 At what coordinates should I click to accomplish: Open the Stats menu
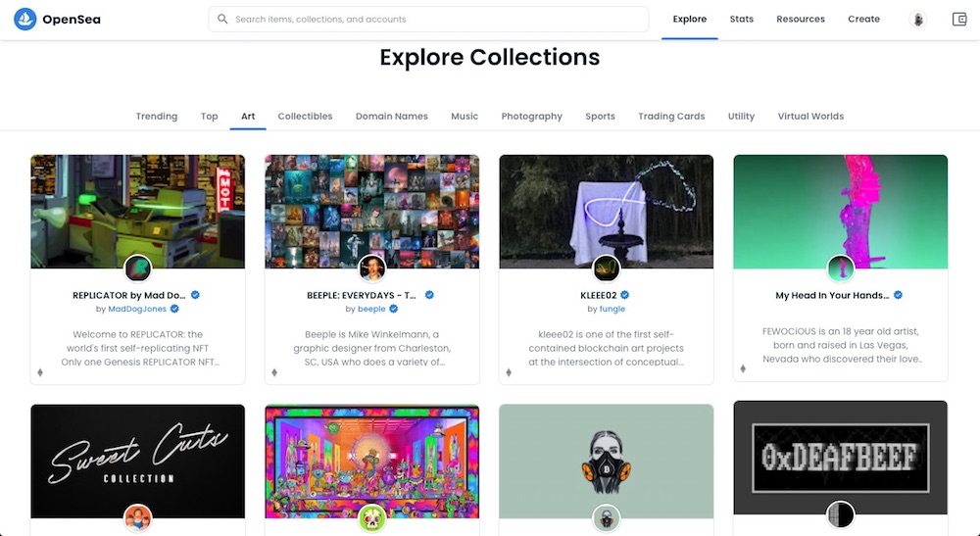pos(741,20)
